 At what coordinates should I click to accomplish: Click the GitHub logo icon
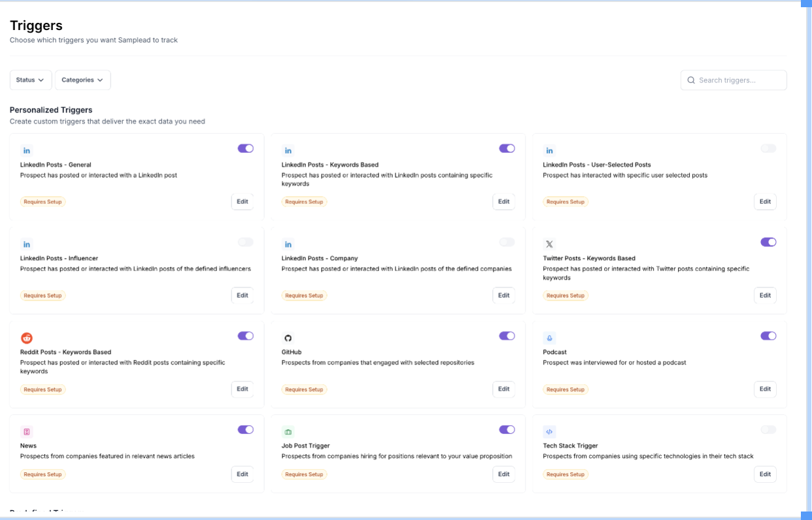(288, 338)
